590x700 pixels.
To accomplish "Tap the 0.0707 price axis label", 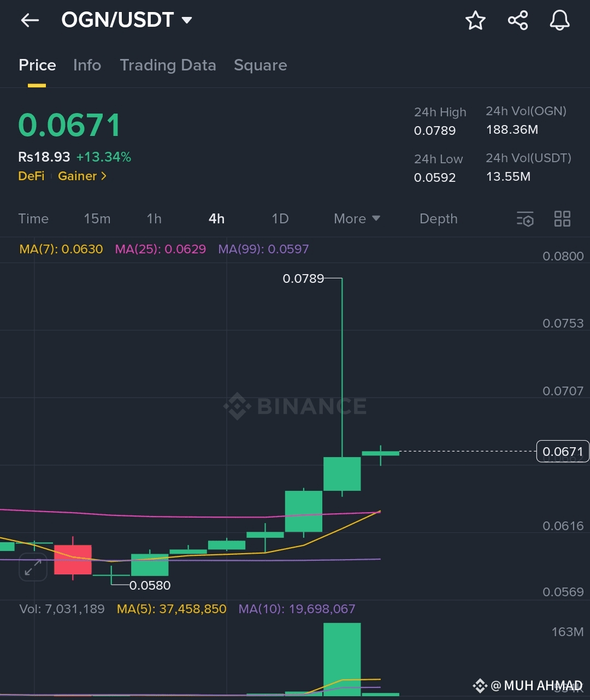I will click(x=563, y=391).
